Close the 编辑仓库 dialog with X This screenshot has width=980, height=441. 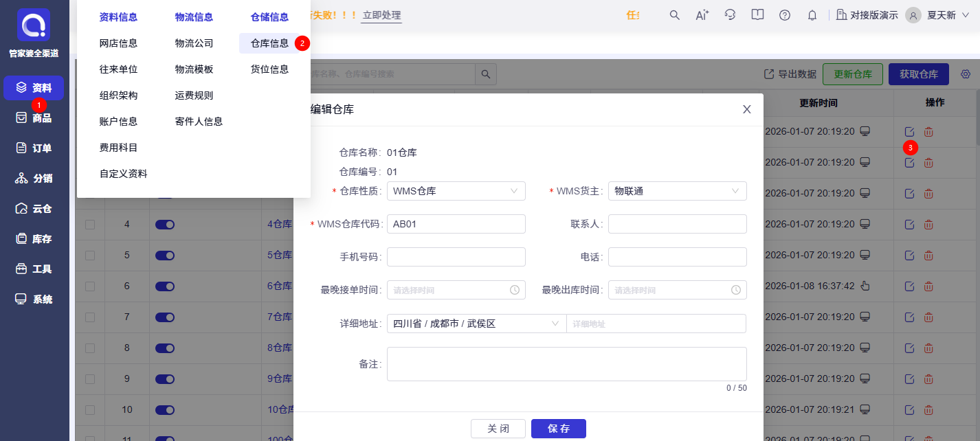tap(747, 109)
